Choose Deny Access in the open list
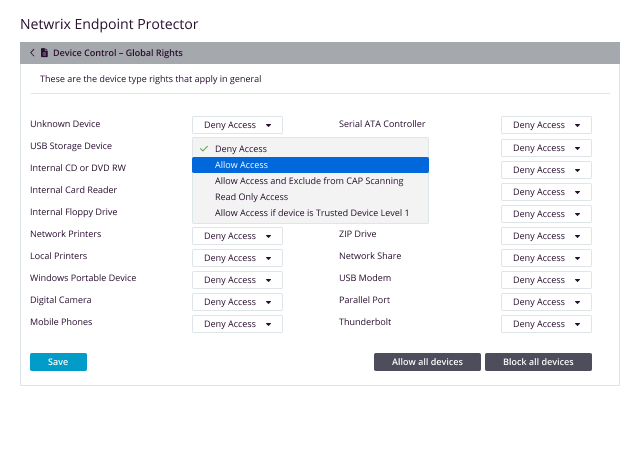Image resolution: width=640 pixels, height=450 pixels. (310, 149)
